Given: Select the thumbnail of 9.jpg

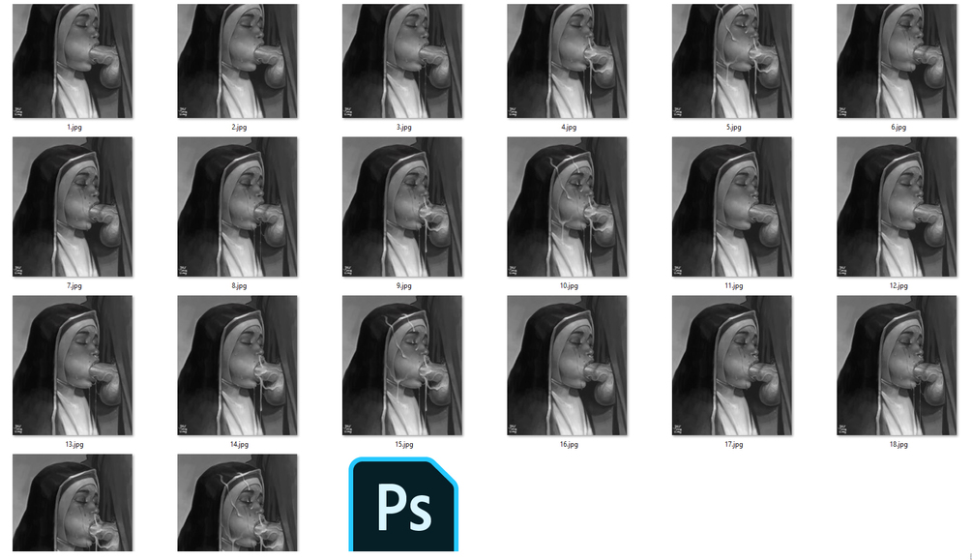Looking at the screenshot, I should pyautogui.click(x=402, y=207).
